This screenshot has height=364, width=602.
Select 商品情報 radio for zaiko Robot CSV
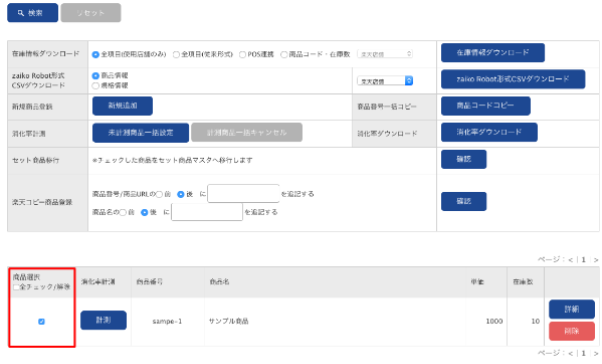[96, 76]
